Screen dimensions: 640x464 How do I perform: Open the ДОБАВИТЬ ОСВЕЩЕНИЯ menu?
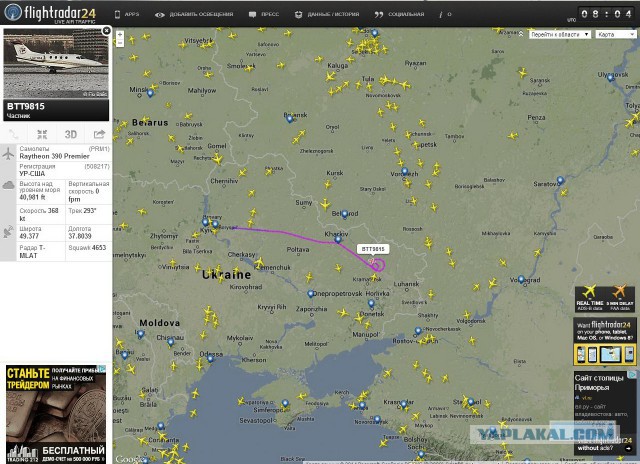[194, 14]
